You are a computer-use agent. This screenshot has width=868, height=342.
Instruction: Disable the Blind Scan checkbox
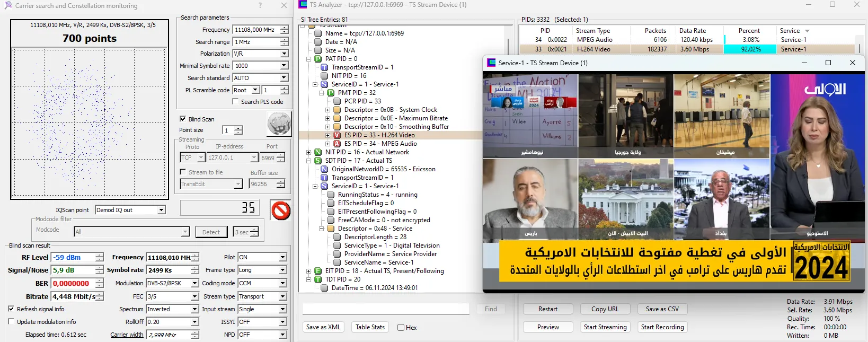click(x=183, y=119)
